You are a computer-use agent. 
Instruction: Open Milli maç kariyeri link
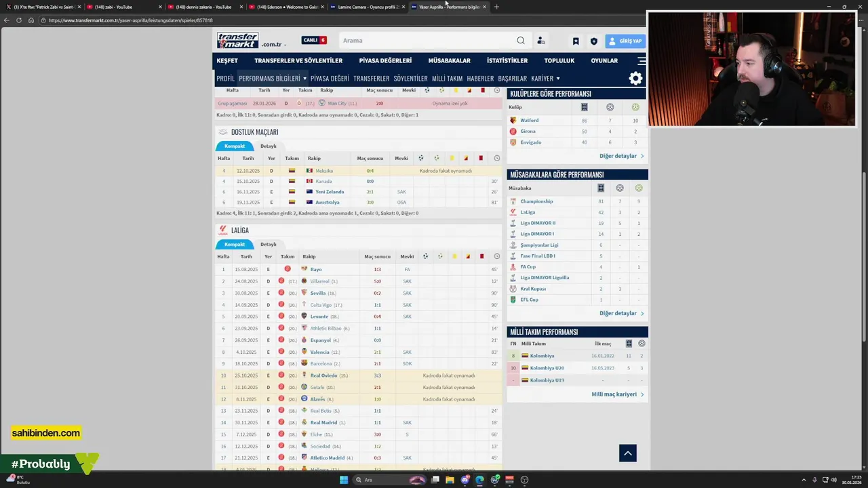point(617,394)
